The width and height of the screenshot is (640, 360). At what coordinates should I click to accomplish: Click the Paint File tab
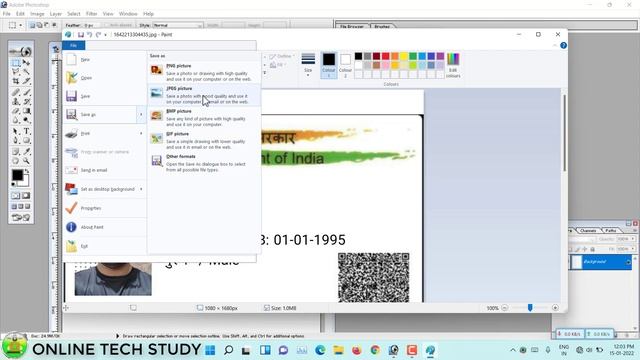[73, 45]
